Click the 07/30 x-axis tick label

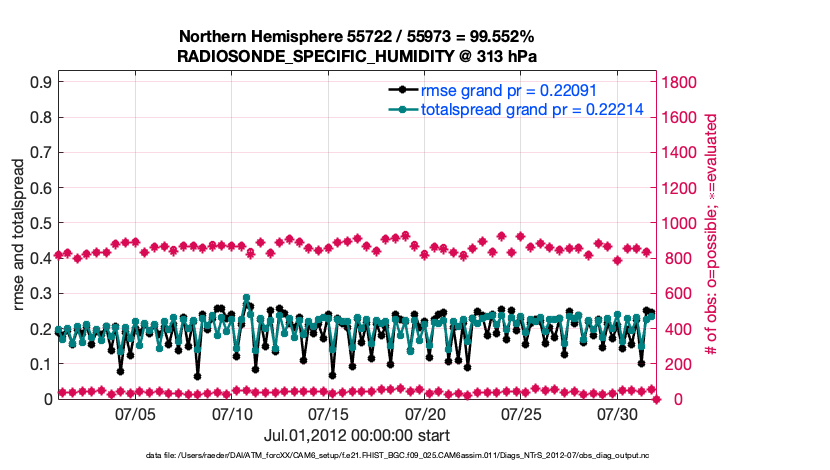point(618,413)
